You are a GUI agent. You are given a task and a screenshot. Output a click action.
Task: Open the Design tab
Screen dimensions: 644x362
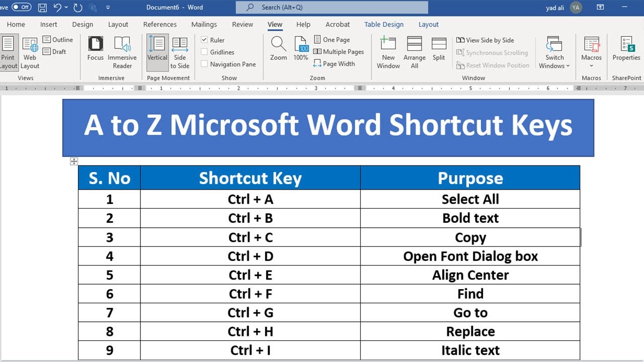coord(83,24)
